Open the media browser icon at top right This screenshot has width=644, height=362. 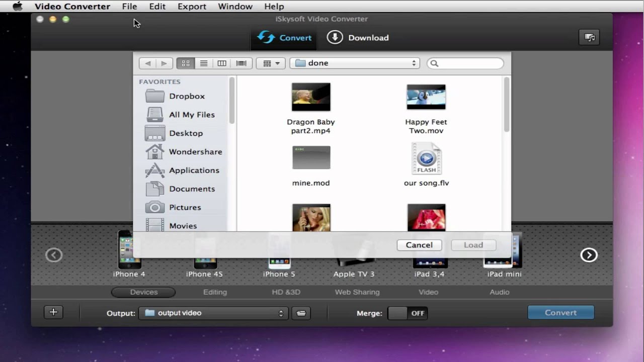[x=589, y=38]
